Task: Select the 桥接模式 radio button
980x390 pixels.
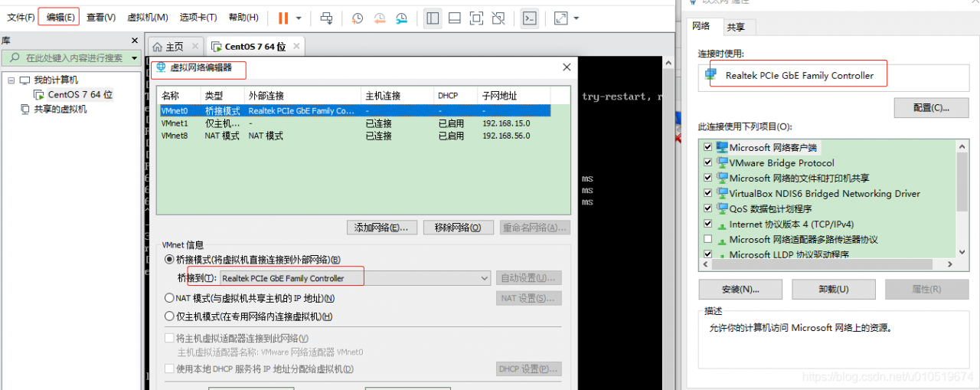Action: pyautogui.click(x=170, y=260)
